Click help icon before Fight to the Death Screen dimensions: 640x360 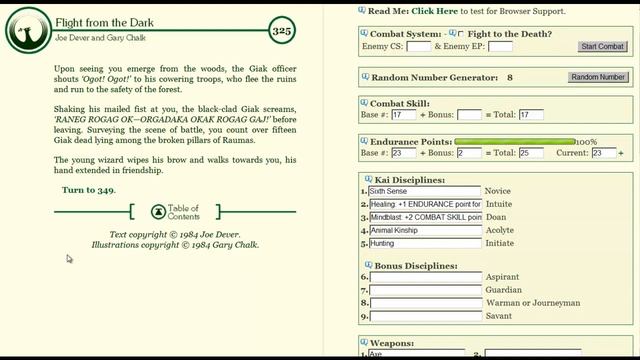453,33
